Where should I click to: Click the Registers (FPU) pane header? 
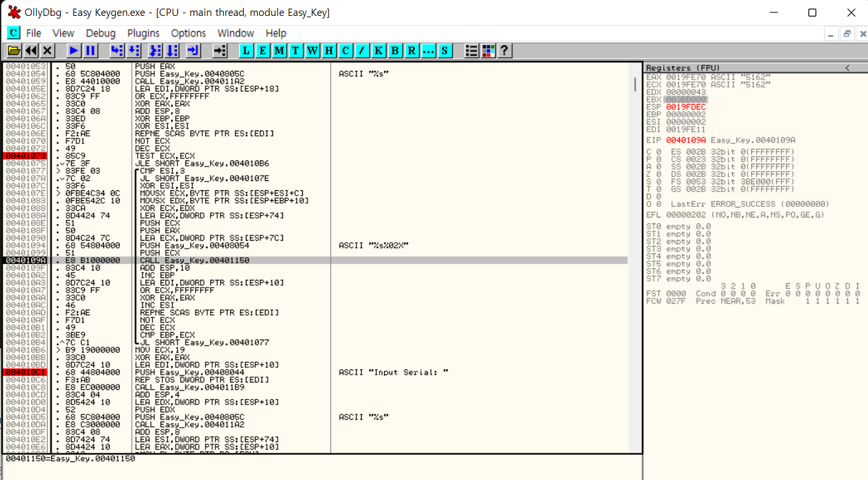755,68
